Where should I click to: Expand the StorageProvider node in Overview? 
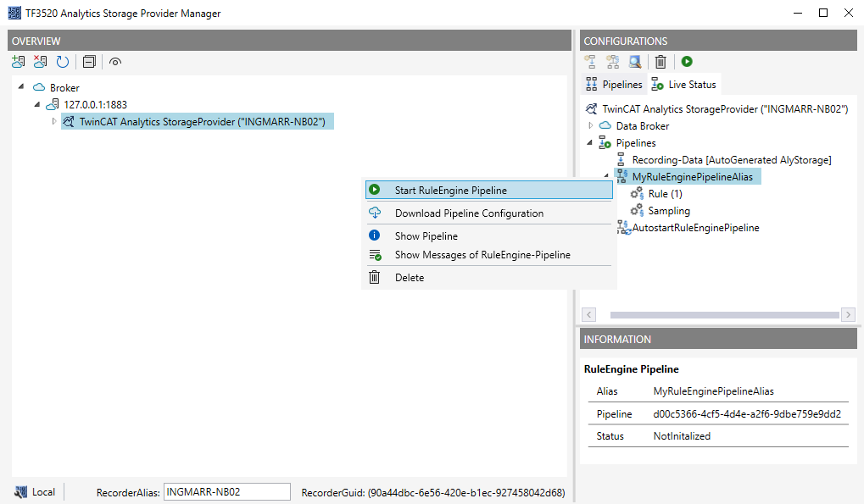(x=53, y=121)
